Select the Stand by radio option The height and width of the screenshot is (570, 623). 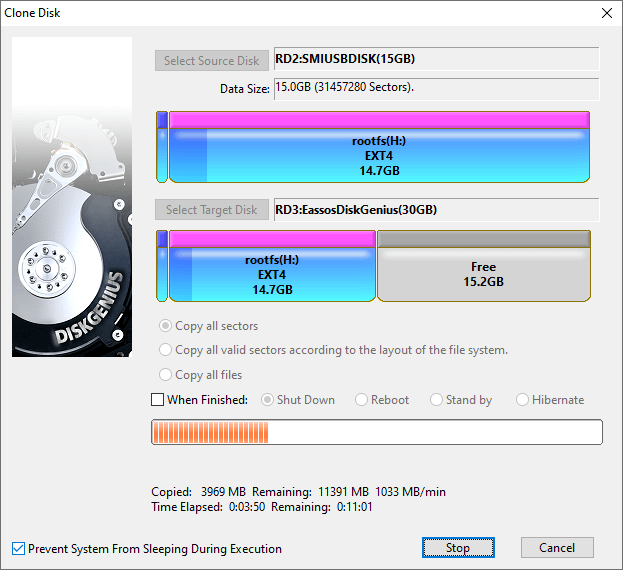point(437,400)
